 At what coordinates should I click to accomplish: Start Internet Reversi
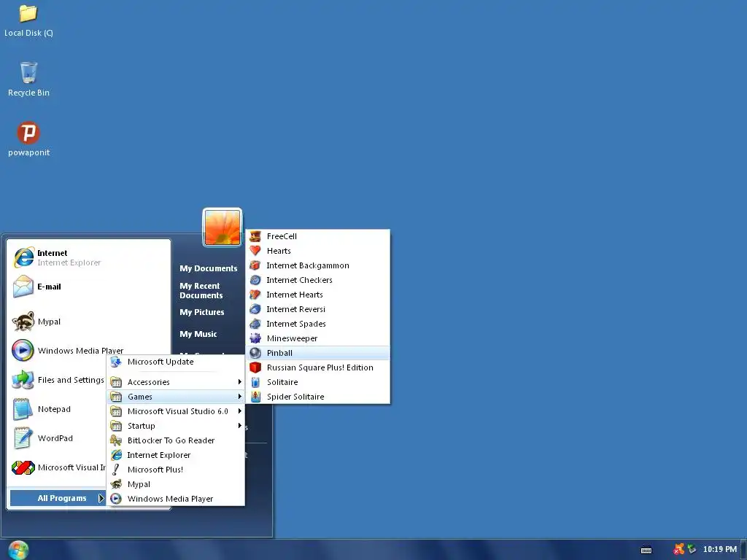[x=318, y=309]
